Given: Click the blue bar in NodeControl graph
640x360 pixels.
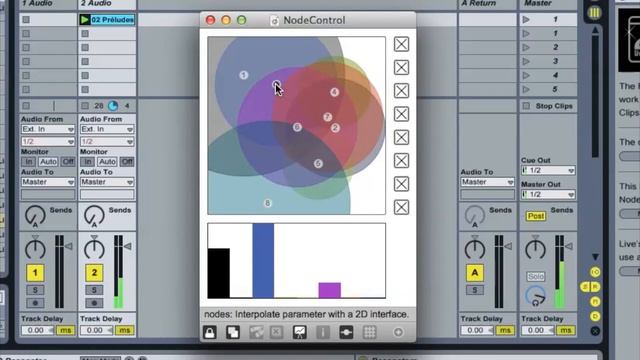Looking at the screenshot, I should click(263, 261).
